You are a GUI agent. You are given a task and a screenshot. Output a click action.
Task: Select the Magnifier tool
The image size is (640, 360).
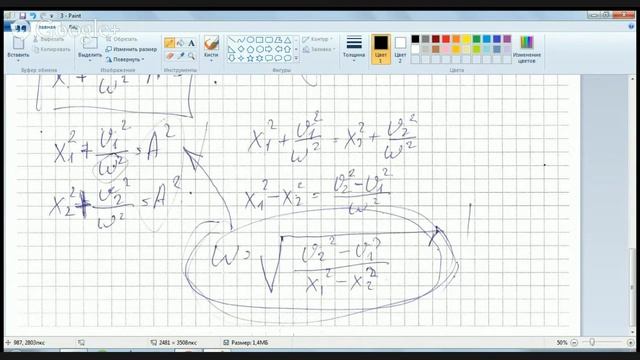(x=191, y=56)
